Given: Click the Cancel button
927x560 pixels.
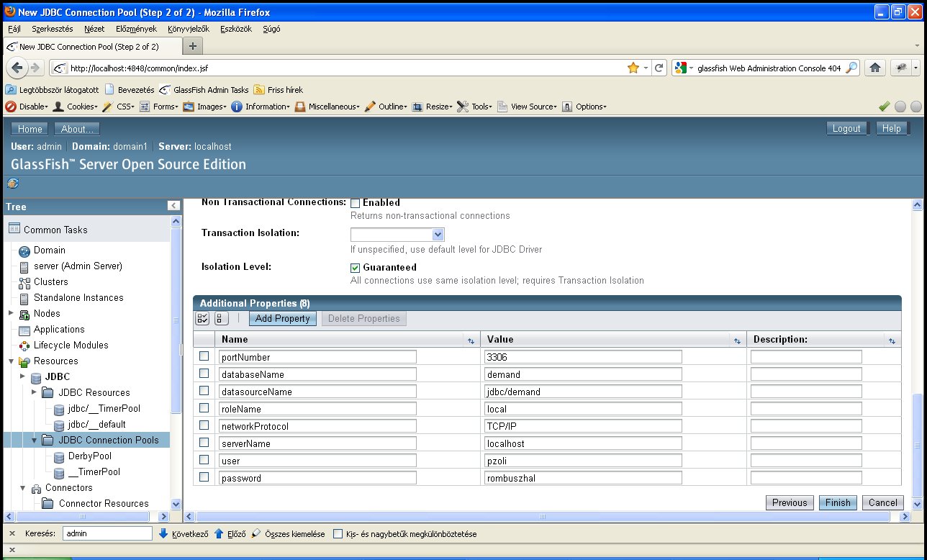Looking at the screenshot, I should tap(882, 502).
